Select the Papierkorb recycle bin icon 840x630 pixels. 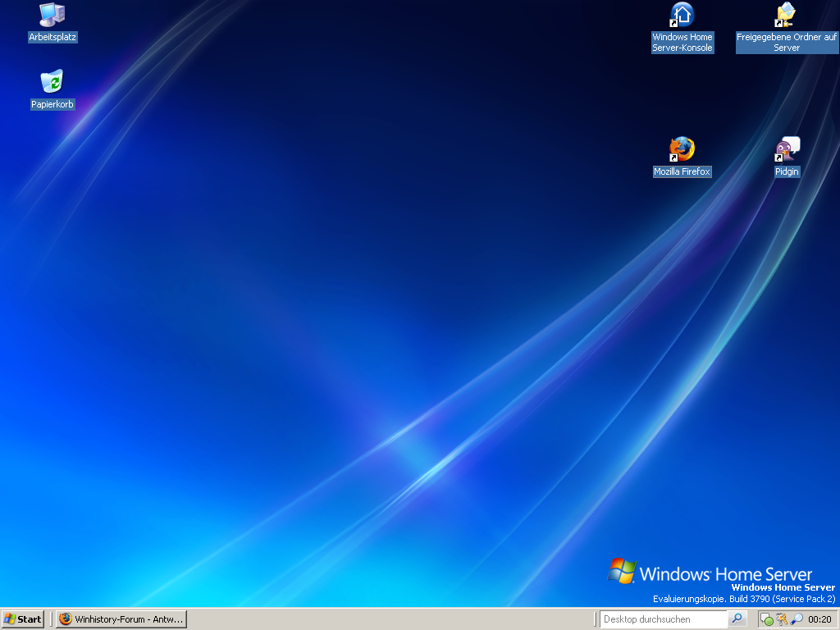point(52,82)
